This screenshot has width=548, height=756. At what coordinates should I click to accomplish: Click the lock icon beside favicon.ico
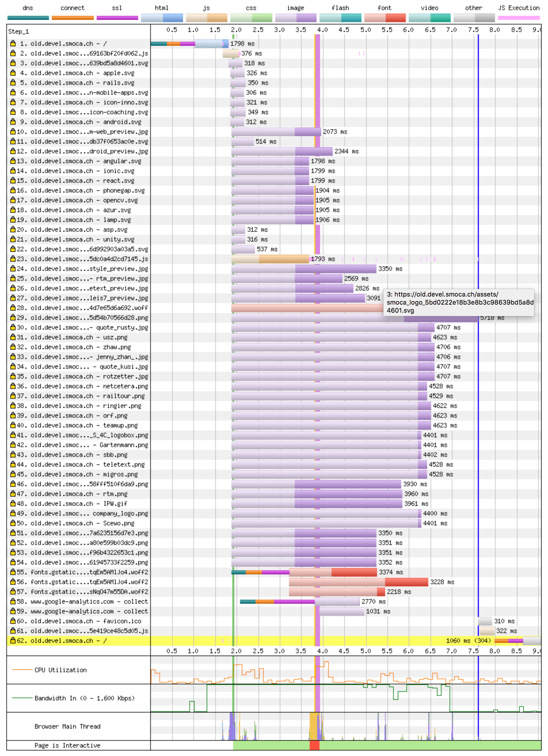point(13,621)
